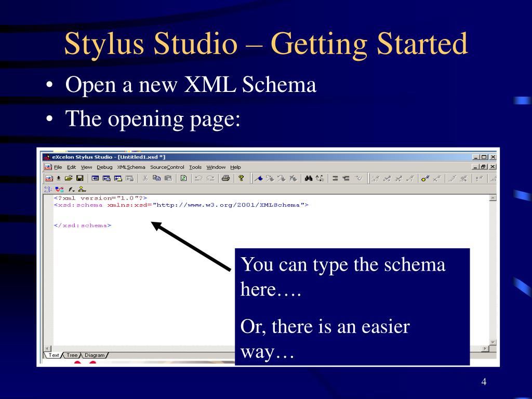Click the horizontal scrollbar left arrow
This screenshot has width=532, height=399.
point(47,349)
